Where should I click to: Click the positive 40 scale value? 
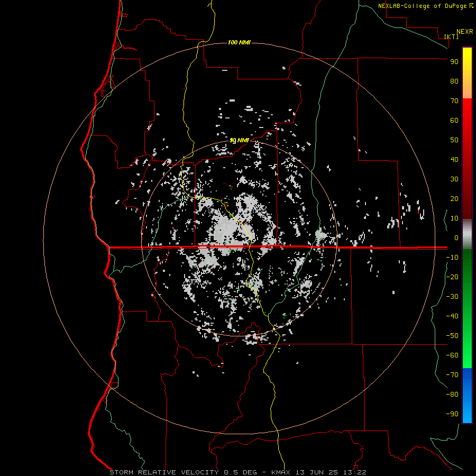click(454, 159)
